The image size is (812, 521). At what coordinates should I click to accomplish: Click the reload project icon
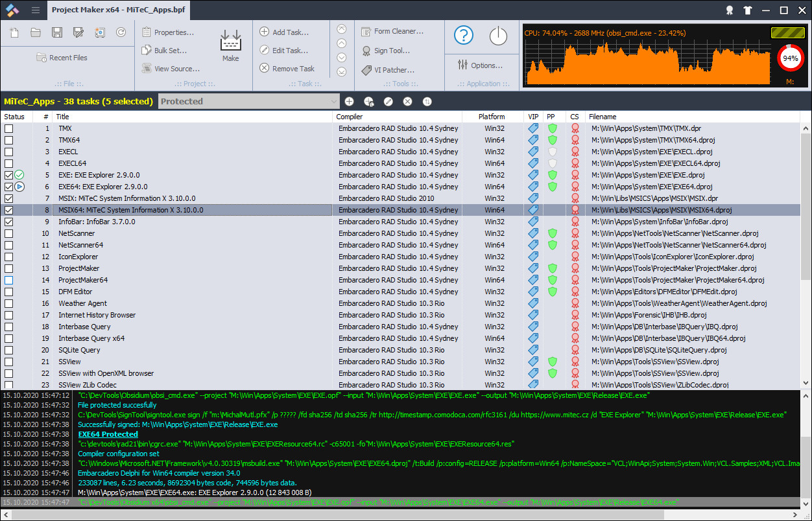121,32
